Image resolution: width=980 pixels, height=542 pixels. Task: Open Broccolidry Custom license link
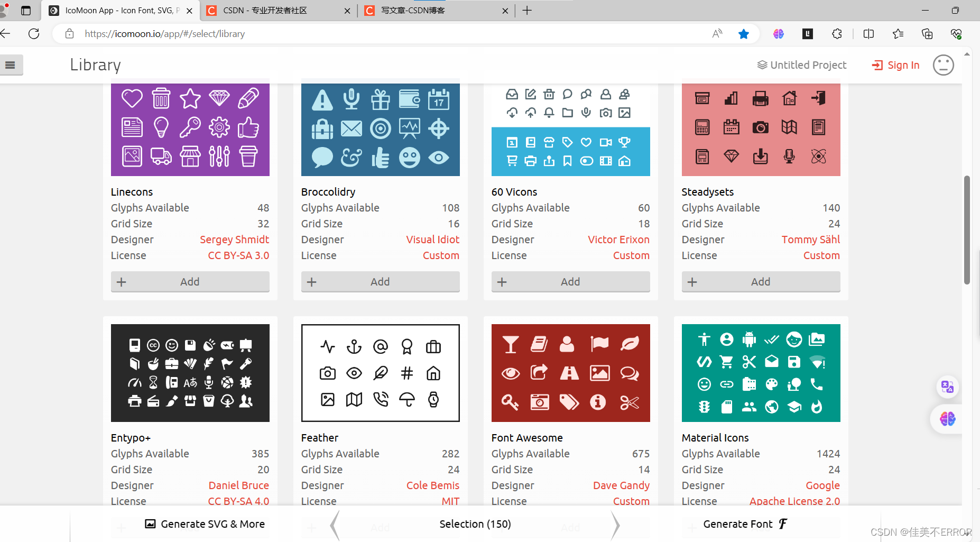pyautogui.click(x=441, y=255)
